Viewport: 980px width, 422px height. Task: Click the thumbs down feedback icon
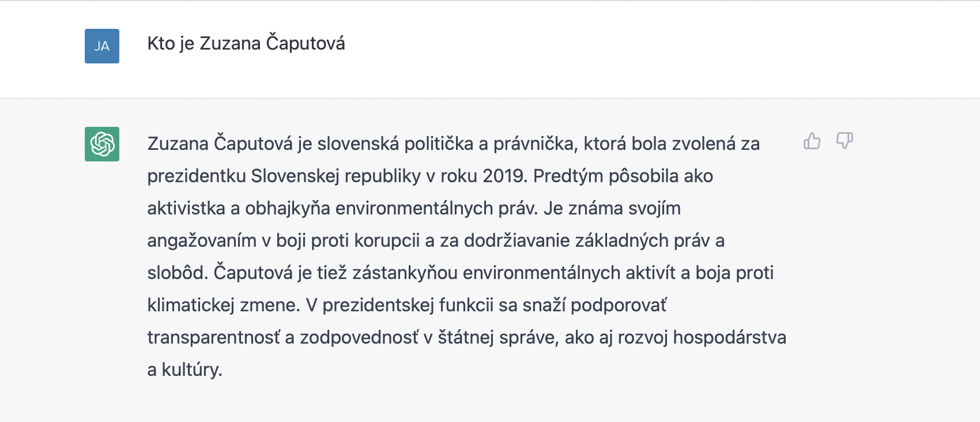(845, 141)
